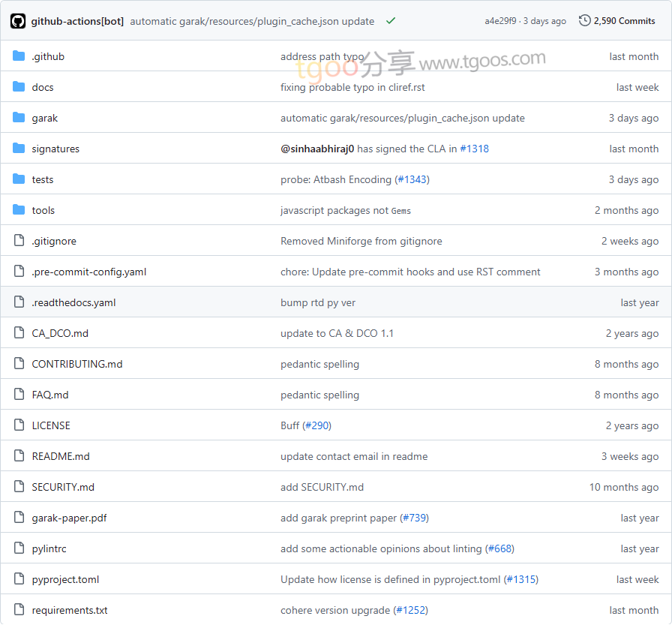Open pull request #739 link
This screenshot has width=672, height=625.
415,518
